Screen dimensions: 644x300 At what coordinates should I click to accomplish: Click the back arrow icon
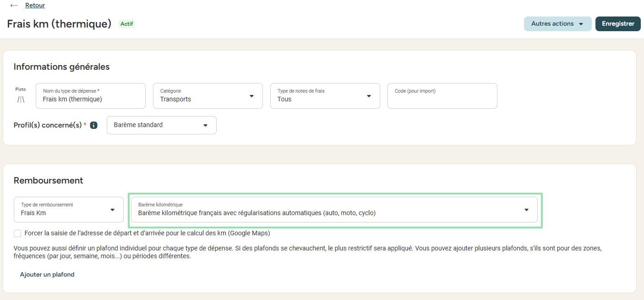click(x=14, y=6)
